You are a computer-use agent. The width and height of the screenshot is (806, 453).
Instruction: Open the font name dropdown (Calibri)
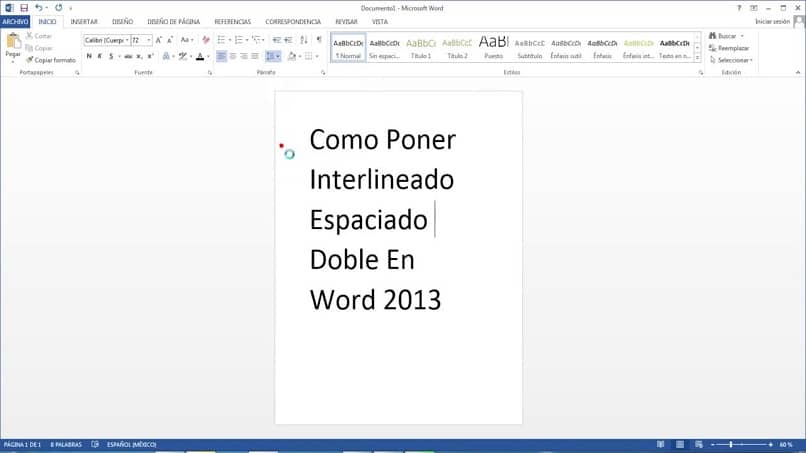127,40
